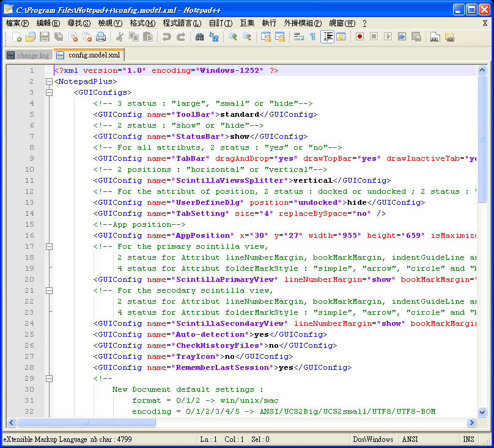The width and height of the screenshot is (494, 448).
Task: Click the save recorded macro icon
Action: pos(416,37)
